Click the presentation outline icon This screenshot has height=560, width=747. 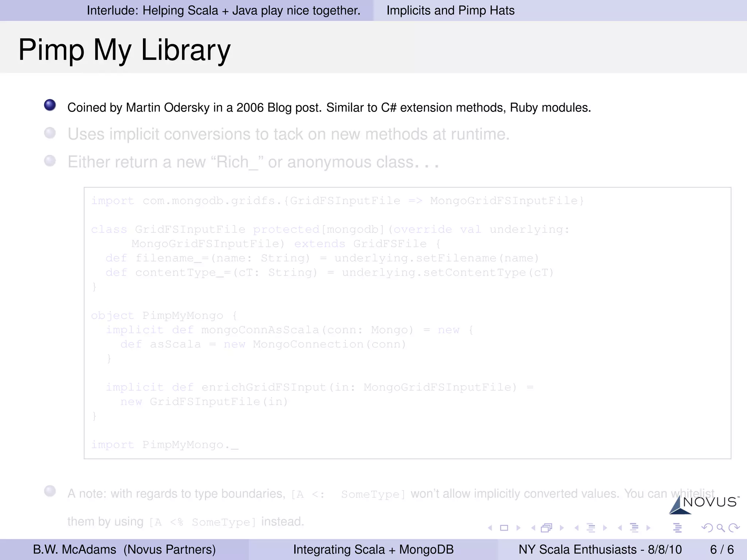pos(677,528)
